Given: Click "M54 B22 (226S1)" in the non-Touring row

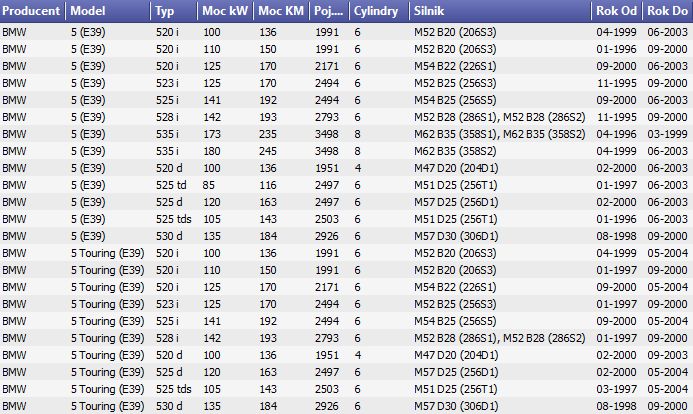Looking at the screenshot, I should [x=455, y=66].
